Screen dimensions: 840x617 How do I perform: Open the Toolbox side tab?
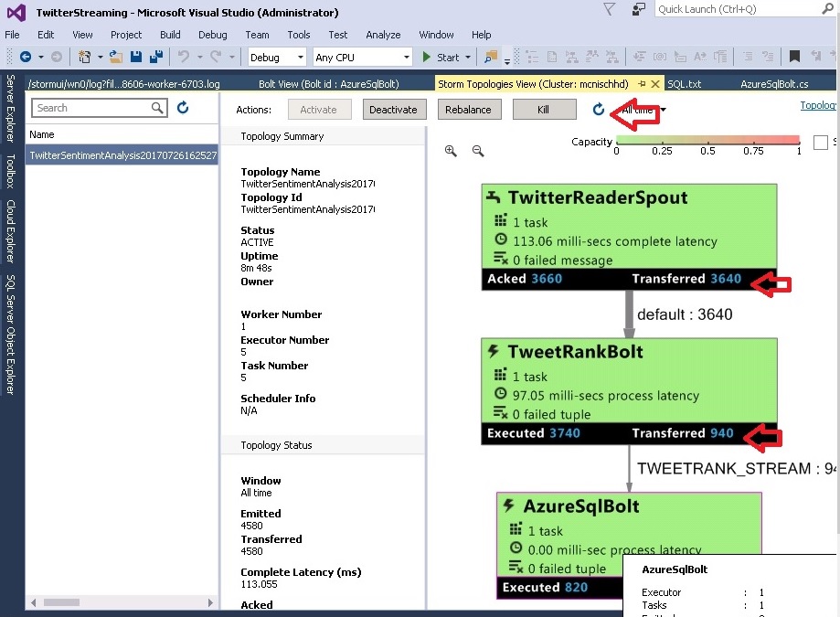pos(10,172)
